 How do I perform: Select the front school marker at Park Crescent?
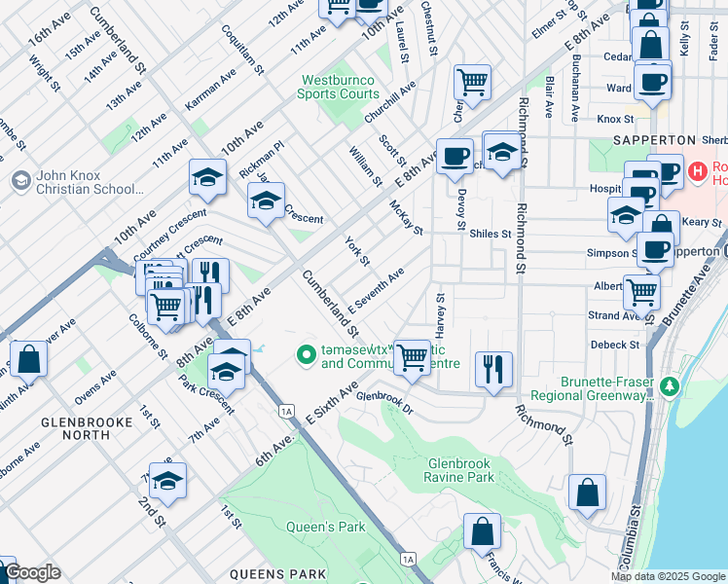point(226,373)
